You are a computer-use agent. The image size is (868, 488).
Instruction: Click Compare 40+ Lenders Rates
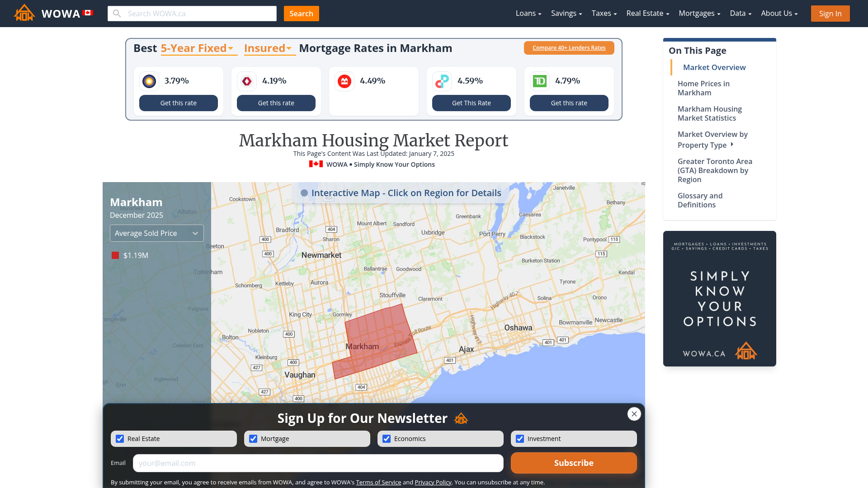[569, 47]
